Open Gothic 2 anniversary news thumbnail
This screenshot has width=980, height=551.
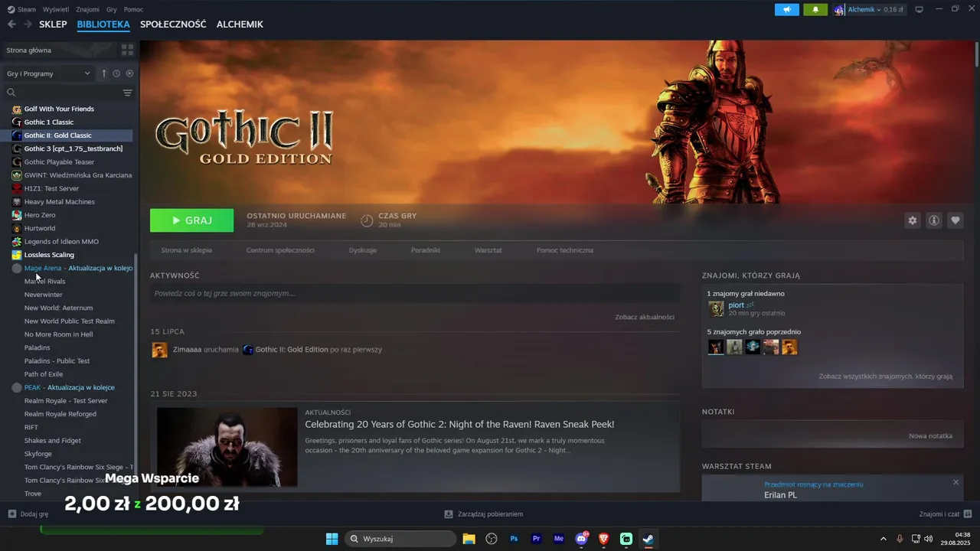pyautogui.click(x=227, y=447)
